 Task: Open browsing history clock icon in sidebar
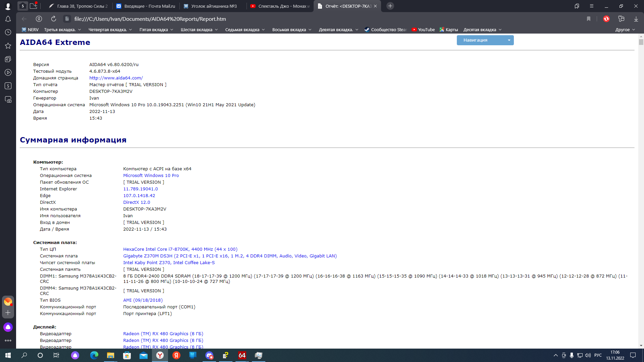click(8, 32)
